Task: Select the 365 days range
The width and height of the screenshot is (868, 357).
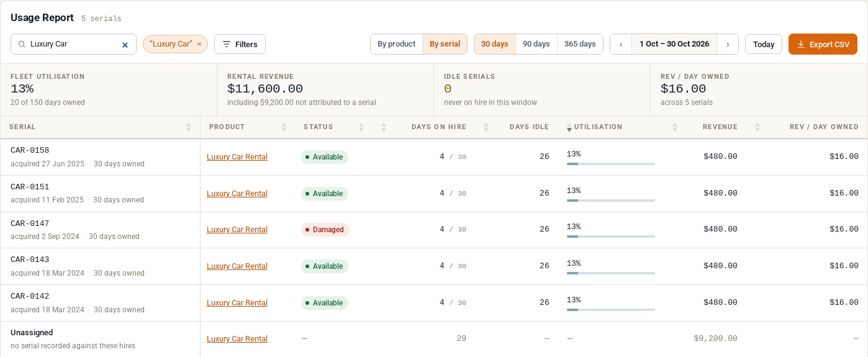Action: click(580, 44)
